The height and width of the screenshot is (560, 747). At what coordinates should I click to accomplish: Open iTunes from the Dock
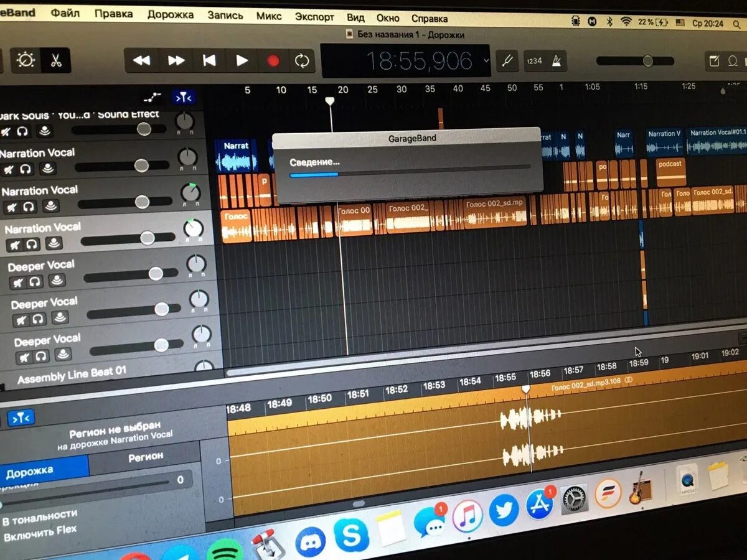click(467, 516)
